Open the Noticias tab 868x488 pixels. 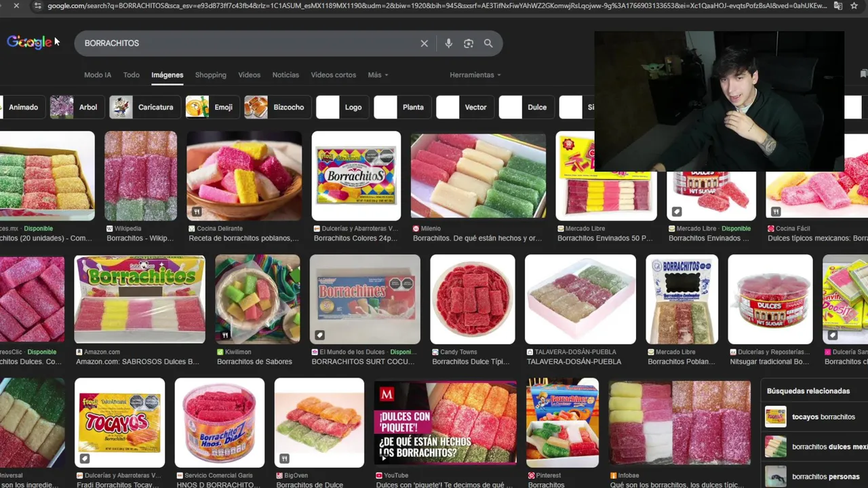point(285,75)
